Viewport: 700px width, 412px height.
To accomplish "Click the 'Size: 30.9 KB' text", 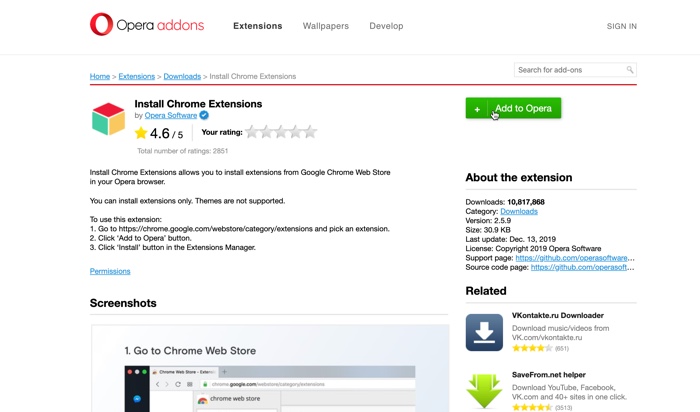I will coord(488,230).
